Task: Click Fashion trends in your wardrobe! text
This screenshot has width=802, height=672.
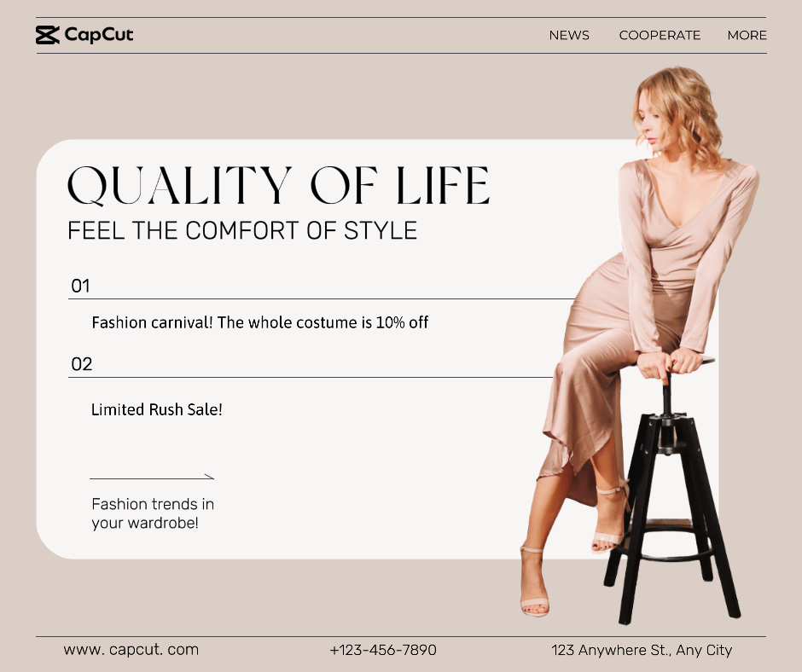Action: pyautogui.click(x=153, y=513)
